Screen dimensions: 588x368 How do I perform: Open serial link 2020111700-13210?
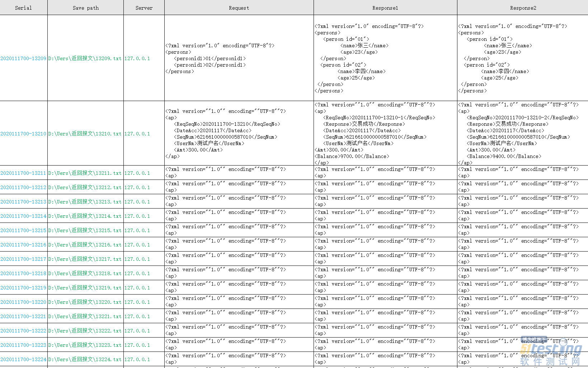pos(23,134)
